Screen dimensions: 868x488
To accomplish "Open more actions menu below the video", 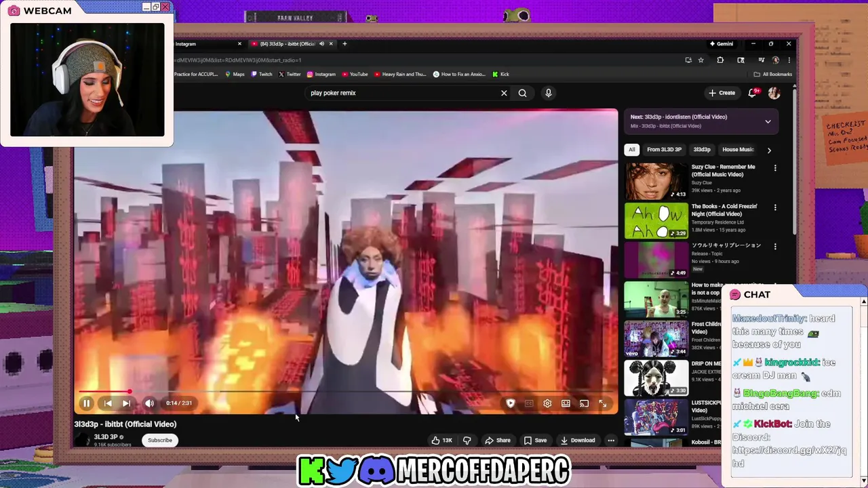I will click(611, 441).
